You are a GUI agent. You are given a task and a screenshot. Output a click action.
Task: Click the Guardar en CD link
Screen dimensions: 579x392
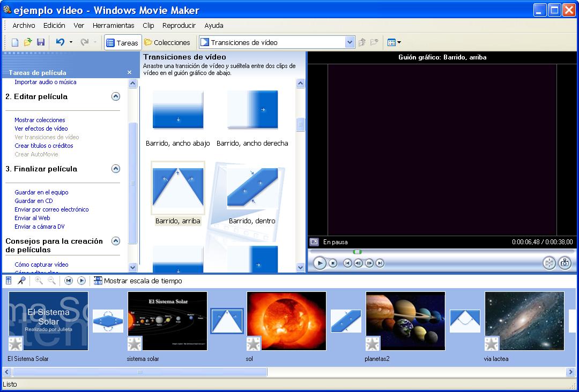pos(34,201)
